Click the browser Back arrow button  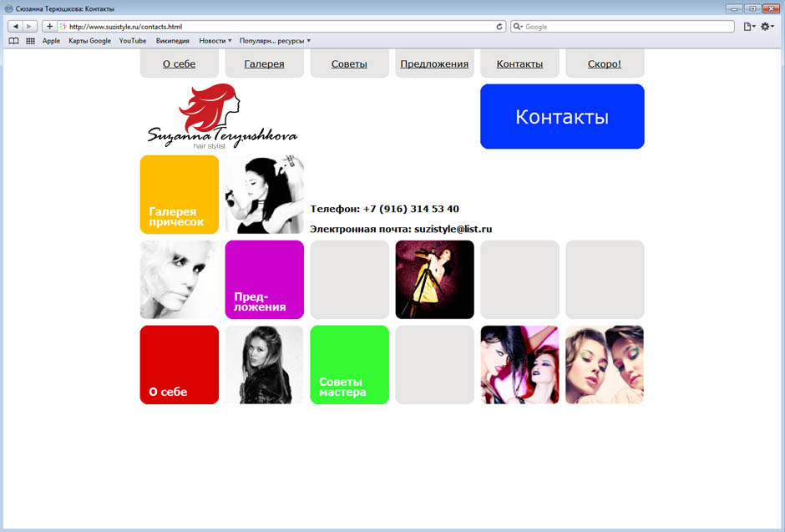[16, 27]
